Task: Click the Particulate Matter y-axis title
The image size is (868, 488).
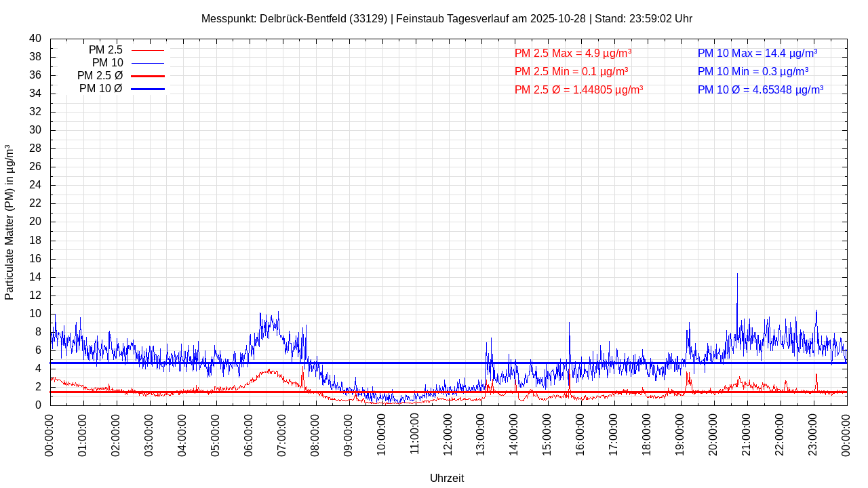Action: (x=9, y=222)
